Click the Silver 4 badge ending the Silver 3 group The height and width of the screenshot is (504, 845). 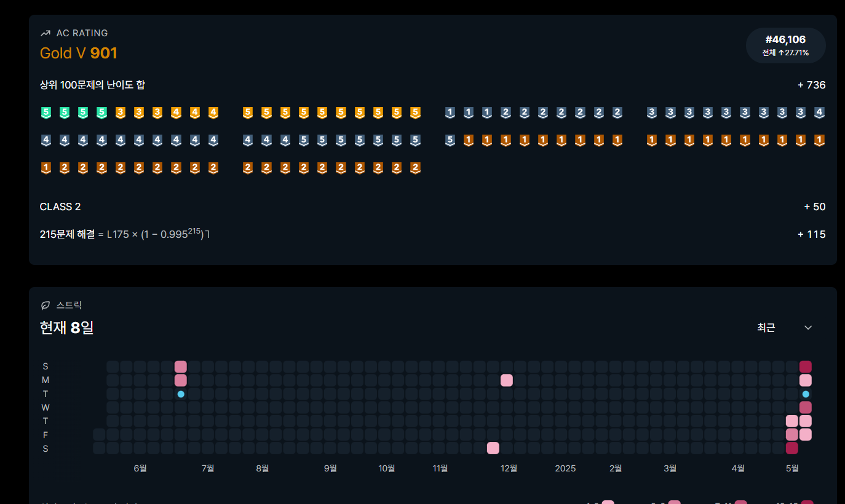pyautogui.click(x=819, y=112)
